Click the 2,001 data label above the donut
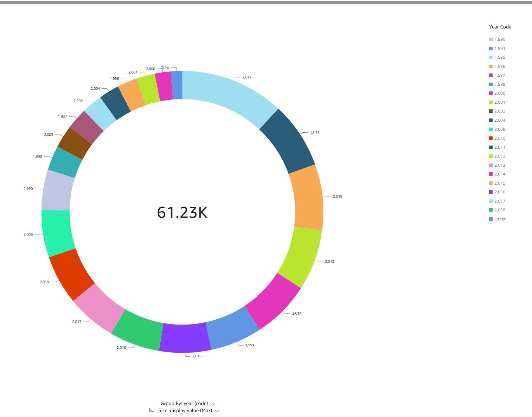 coord(133,72)
